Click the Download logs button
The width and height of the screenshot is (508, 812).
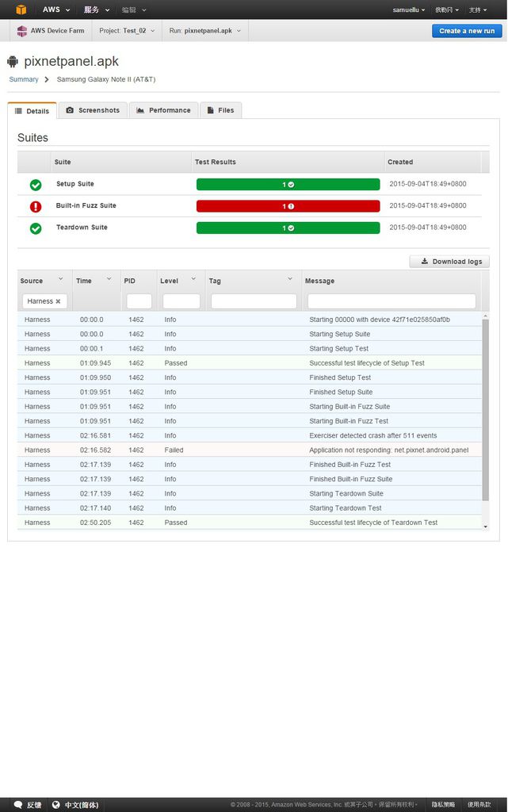click(x=449, y=262)
